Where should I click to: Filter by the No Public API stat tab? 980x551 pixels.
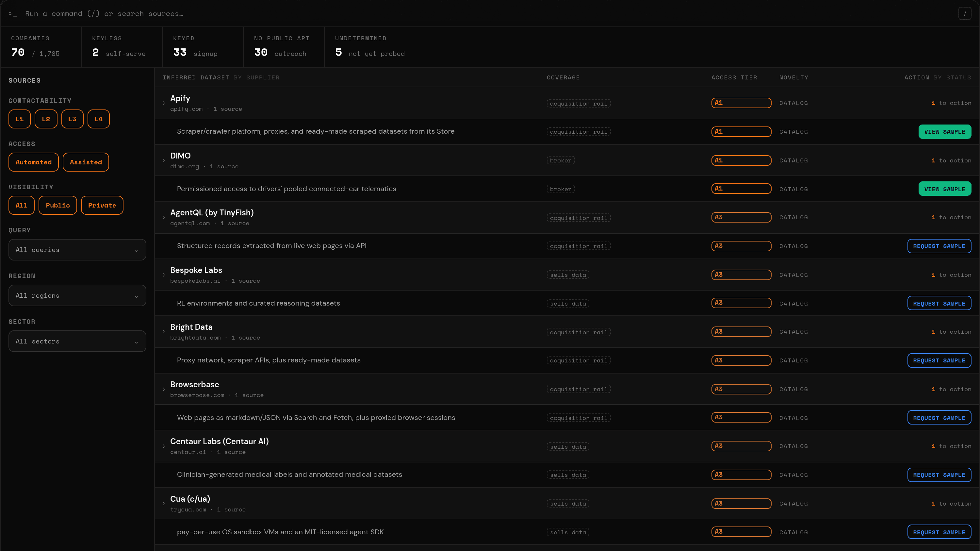tap(284, 47)
